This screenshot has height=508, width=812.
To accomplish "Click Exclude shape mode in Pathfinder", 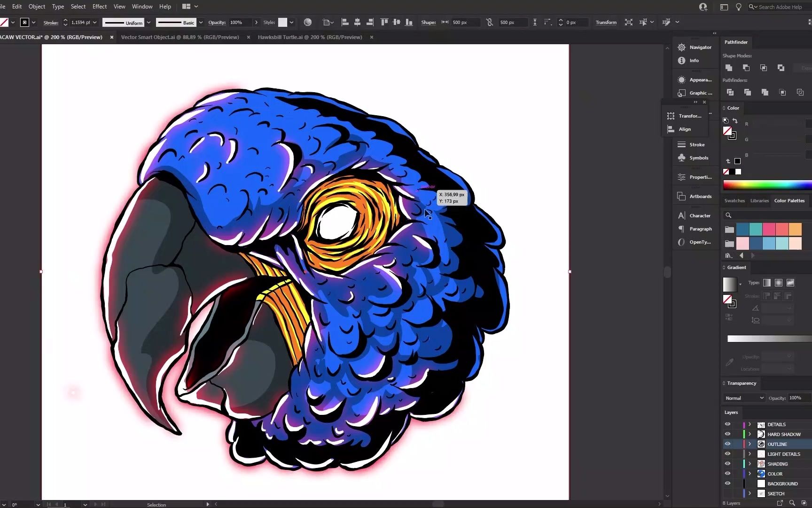I will pos(781,68).
